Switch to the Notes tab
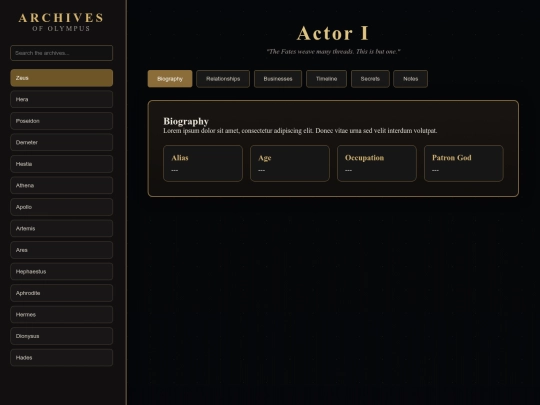This screenshot has height=405, width=540. (411, 79)
